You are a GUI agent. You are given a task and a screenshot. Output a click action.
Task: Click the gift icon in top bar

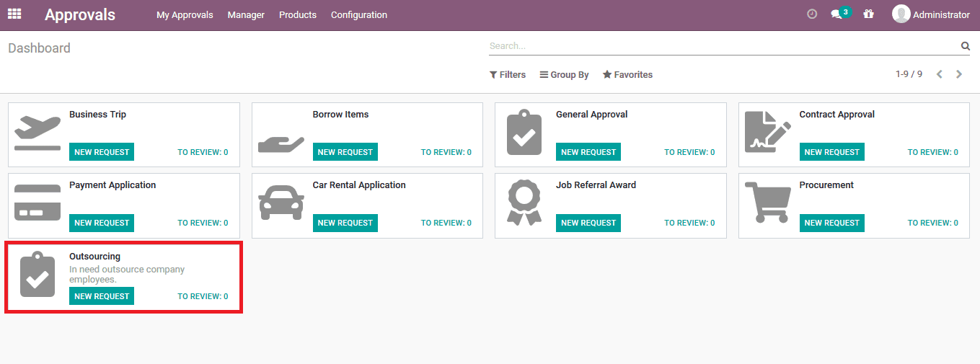(868, 14)
